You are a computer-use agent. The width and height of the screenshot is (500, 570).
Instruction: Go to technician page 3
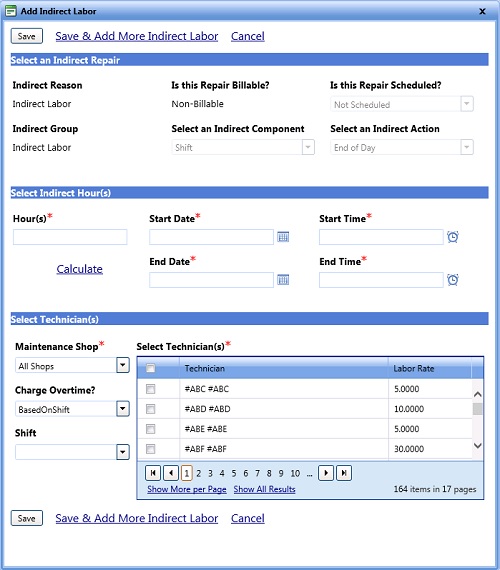pyautogui.click(x=210, y=473)
